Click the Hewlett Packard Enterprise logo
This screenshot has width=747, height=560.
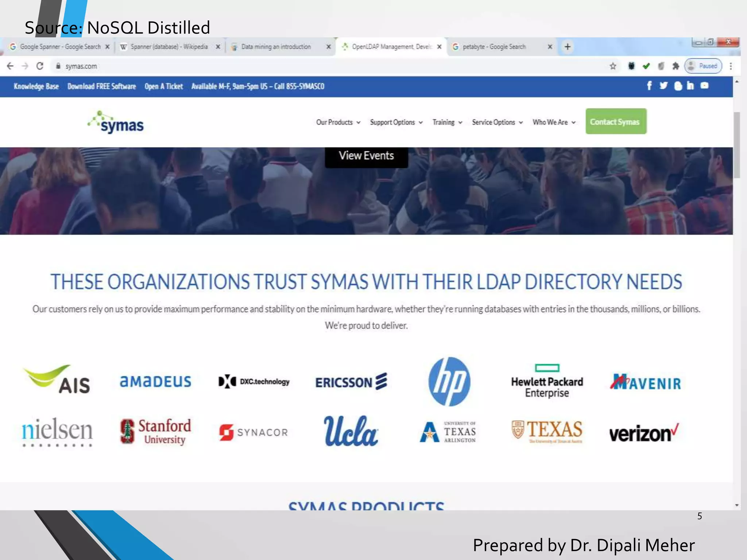pyautogui.click(x=547, y=381)
